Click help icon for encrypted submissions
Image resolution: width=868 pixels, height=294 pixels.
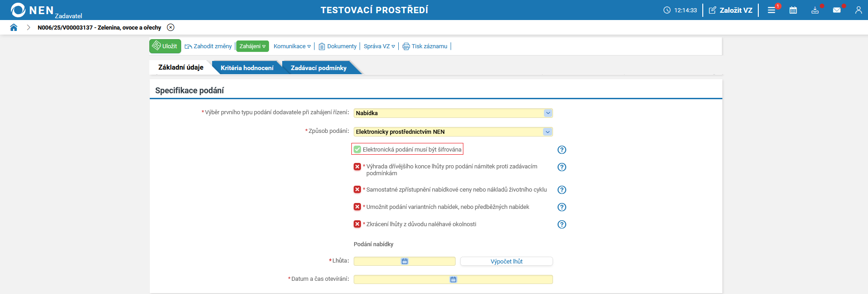(x=562, y=150)
